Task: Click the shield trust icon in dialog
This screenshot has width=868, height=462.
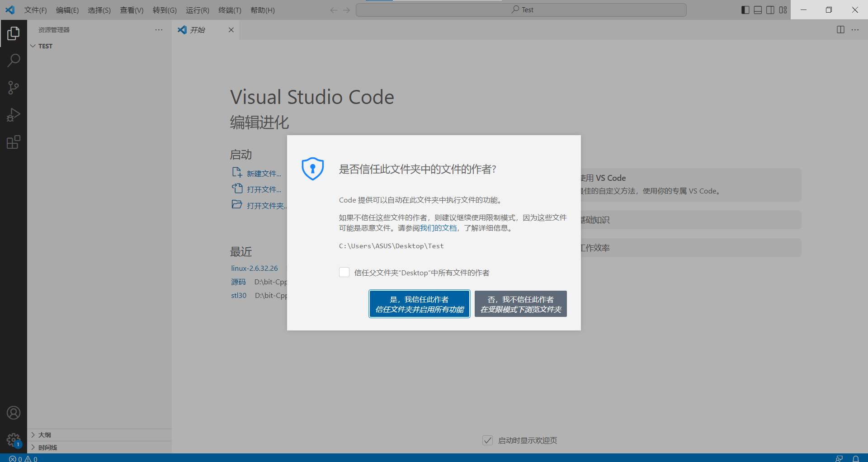Action: [313, 169]
